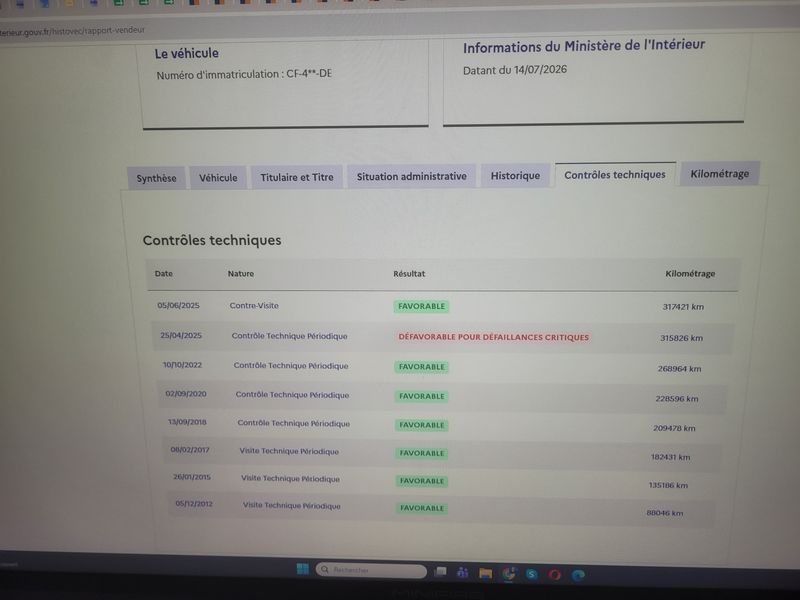
Task: Open the Historique tab
Action: tap(515, 176)
